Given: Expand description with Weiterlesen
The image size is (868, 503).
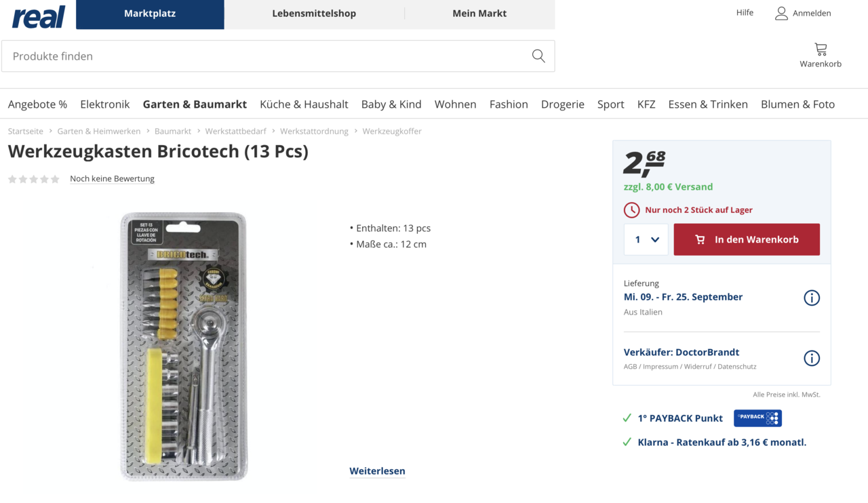Looking at the screenshot, I should [377, 471].
